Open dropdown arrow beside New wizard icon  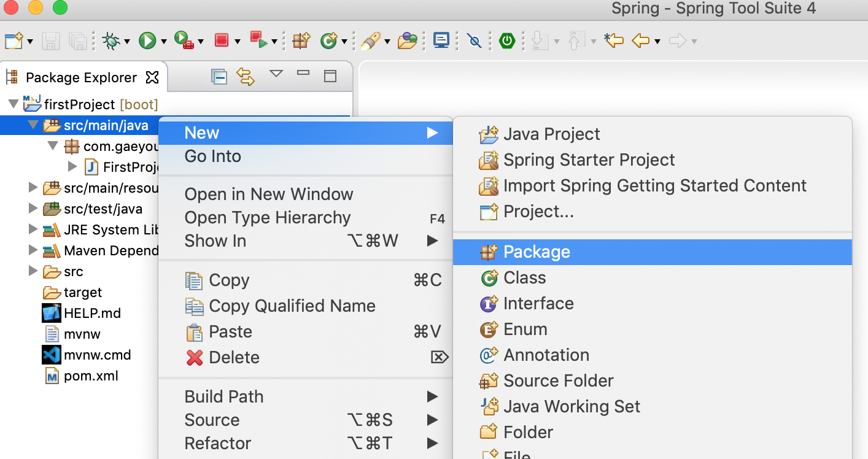[29, 42]
